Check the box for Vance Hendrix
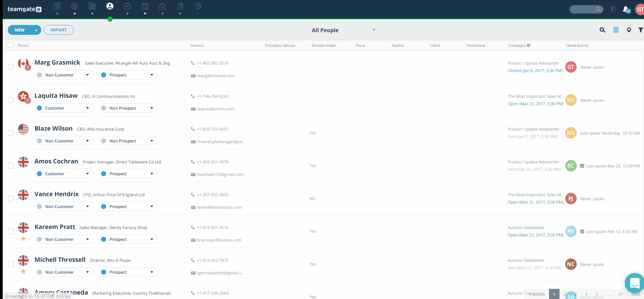The image size is (644, 299). pos(11,199)
